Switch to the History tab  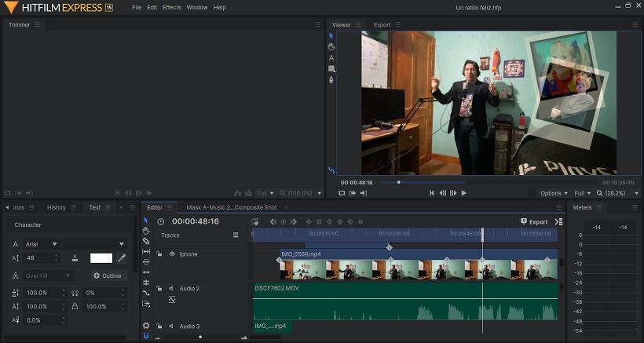(57, 207)
